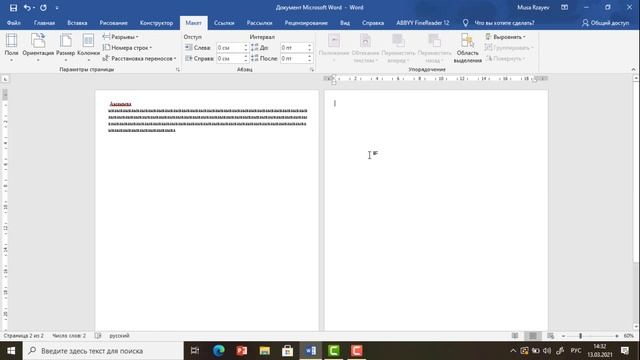Image resolution: width=640 pixels, height=360 pixels.
Task: Open Microsoft Edge from the taskbar
Action: coord(219,351)
